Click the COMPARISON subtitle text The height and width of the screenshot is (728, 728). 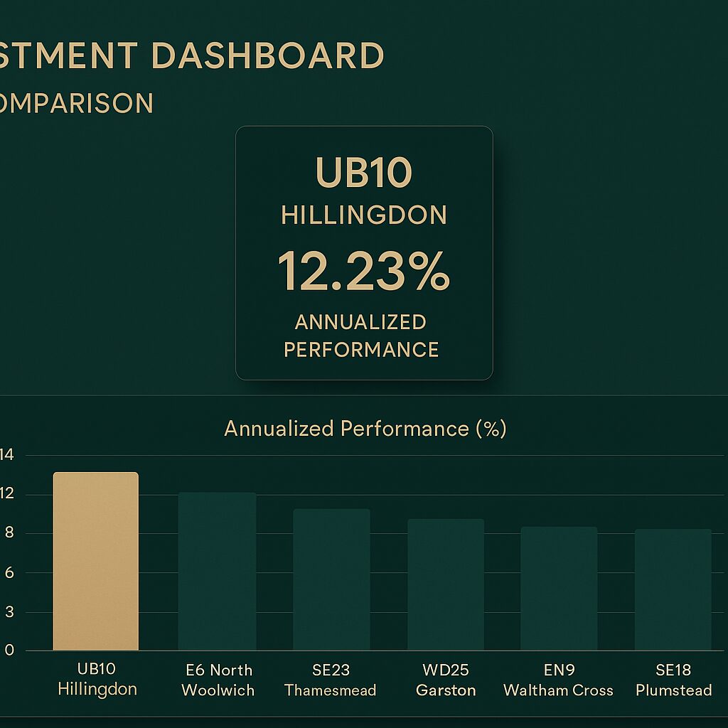click(77, 104)
